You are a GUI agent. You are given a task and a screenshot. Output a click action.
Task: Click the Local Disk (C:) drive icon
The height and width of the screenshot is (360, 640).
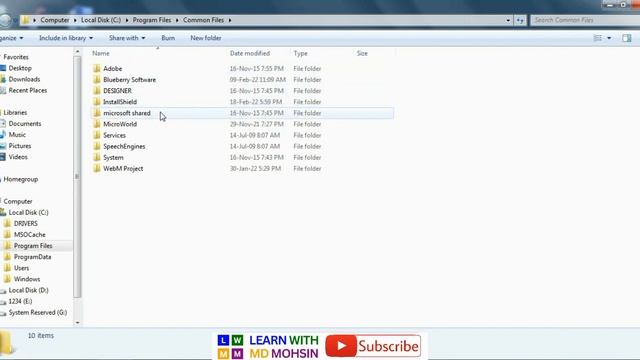[3, 212]
